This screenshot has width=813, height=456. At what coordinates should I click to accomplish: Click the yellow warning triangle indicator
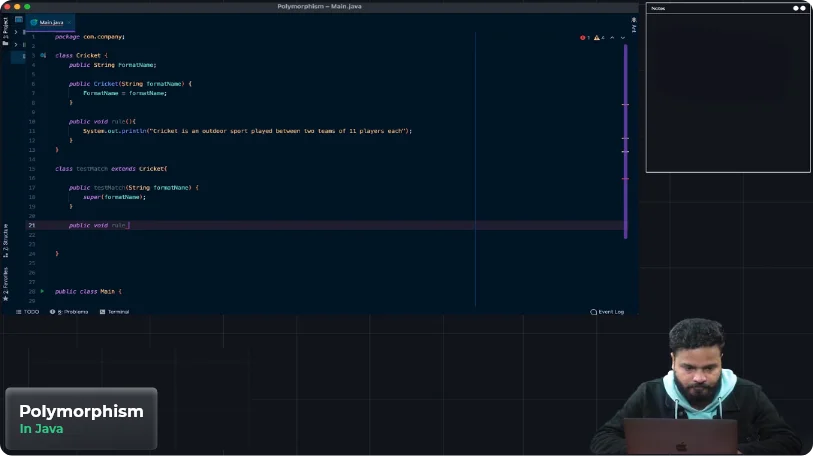[x=599, y=37]
